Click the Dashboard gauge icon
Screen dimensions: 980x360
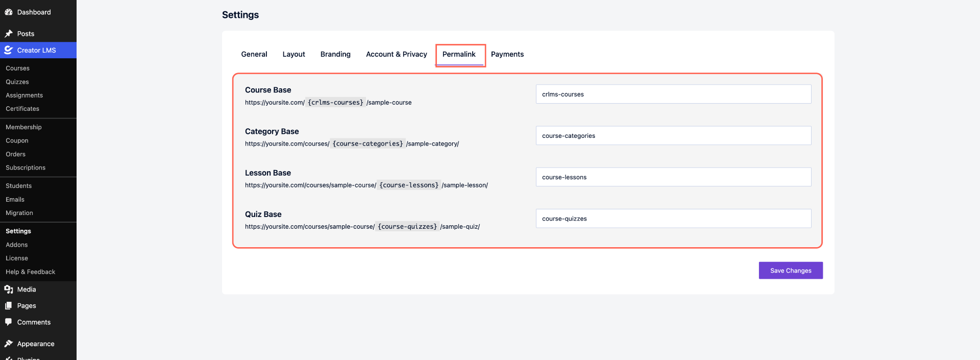click(x=8, y=12)
